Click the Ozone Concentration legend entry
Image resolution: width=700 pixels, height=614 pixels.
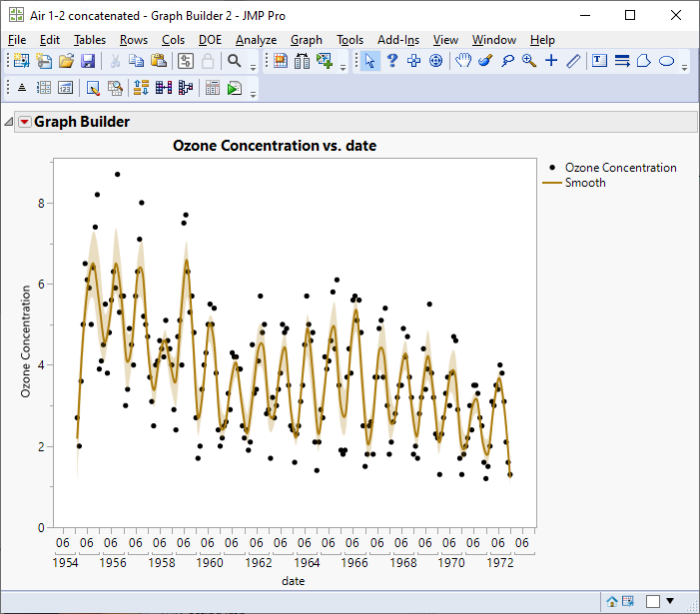coord(620,168)
